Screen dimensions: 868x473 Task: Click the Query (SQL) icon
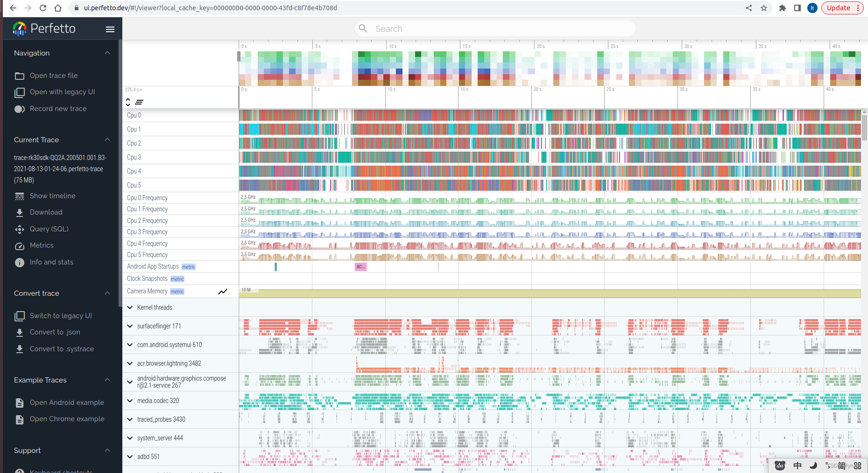pos(20,230)
